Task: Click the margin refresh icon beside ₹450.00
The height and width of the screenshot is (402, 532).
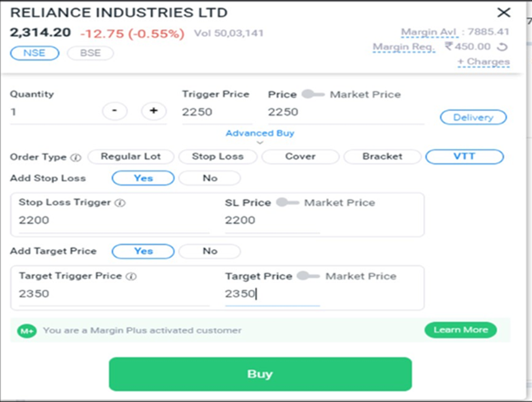Action: click(502, 47)
